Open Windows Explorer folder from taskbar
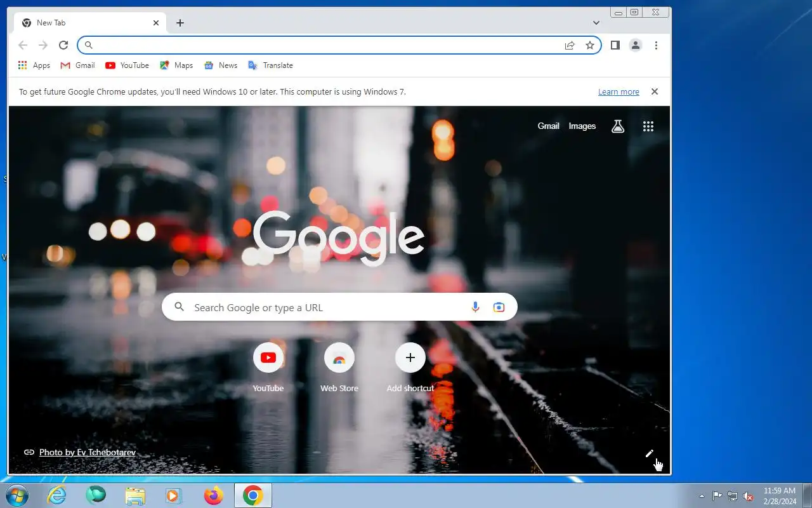Screen dimensions: 812x508 point(135,495)
